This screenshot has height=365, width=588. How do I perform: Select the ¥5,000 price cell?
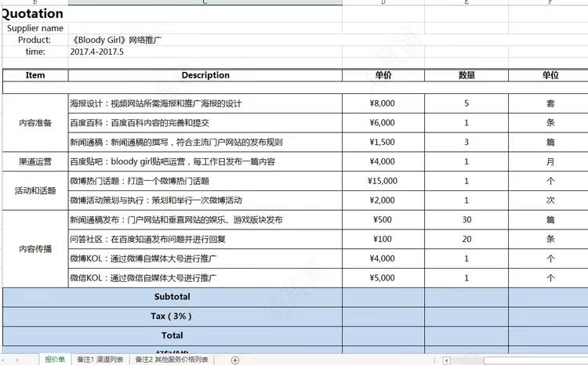[383, 278]
